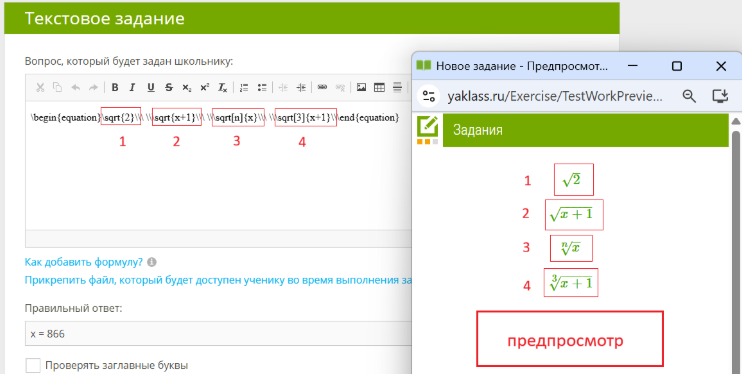Viewport: 742px width, 374px height.
Task: Click the label 'Вопрос, который будет задан школьнику:'
Action: (129, 62)
